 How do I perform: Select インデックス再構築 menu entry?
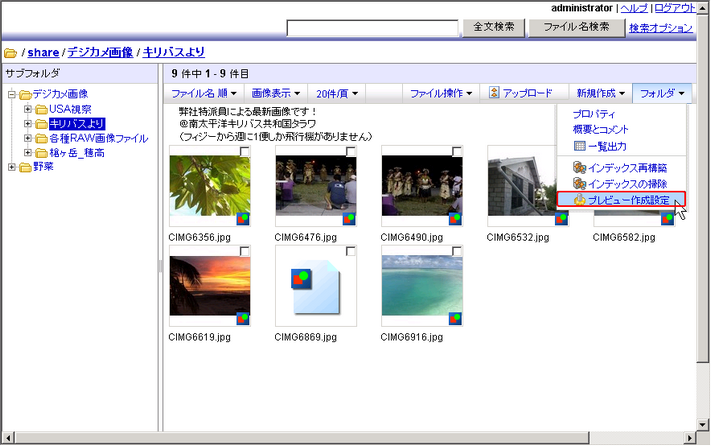[x=628, y=168]
